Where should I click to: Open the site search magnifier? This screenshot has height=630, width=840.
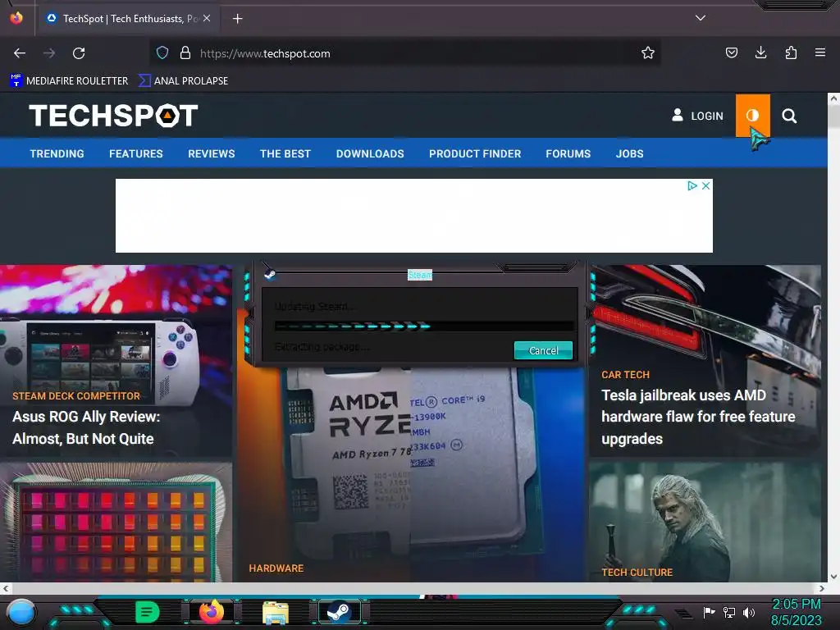click(789, 116)
